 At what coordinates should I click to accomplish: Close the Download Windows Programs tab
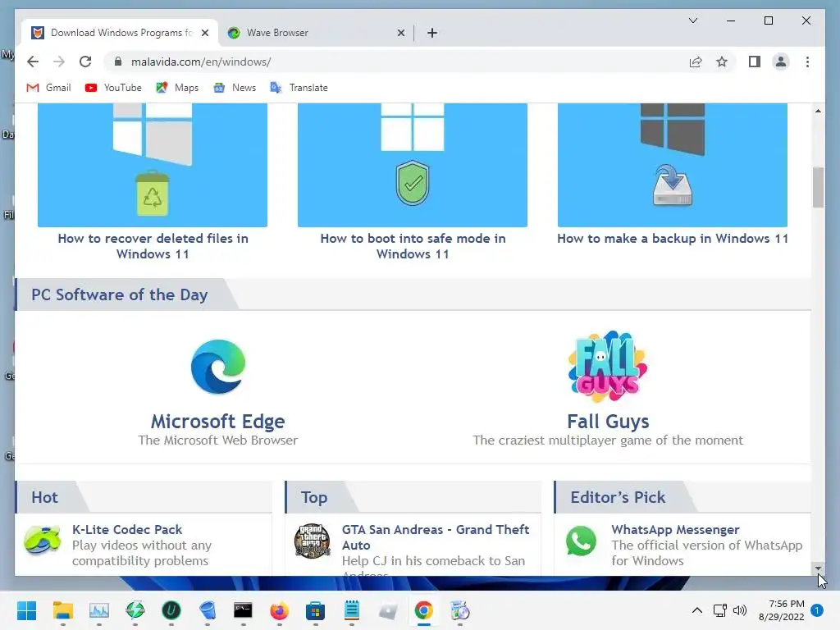pos(204,33)
